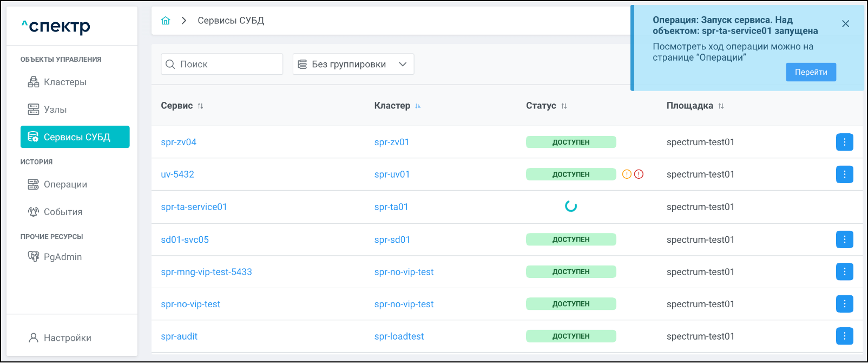This screenshot has width=868, height=363.
Task: Click the home icon in breadcrumb
Action: [166, 21]
